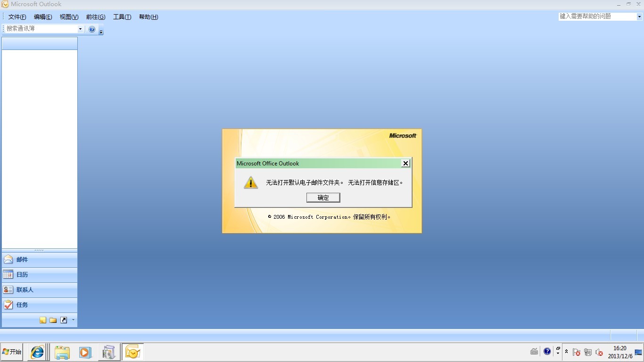The image size is (644, 362).
Task: Open the Folder List icon in navigation pane
Action: pos(53,320)
